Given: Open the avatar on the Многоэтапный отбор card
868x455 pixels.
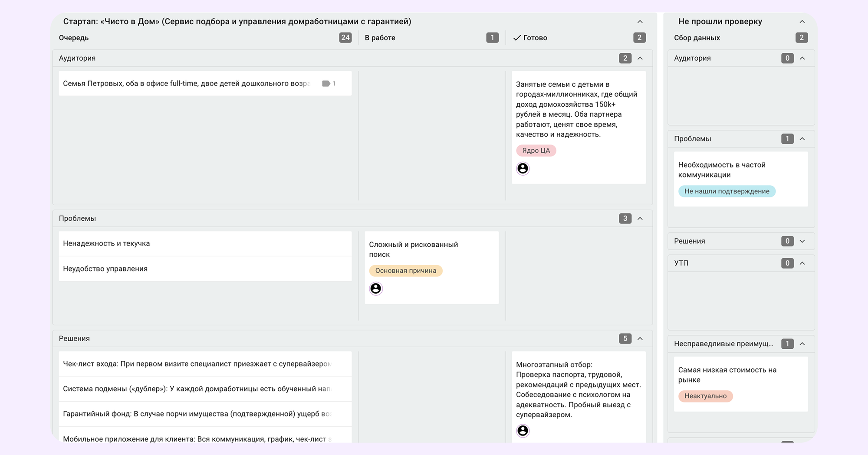Looking at the screenshot, I should click(523, 431).
